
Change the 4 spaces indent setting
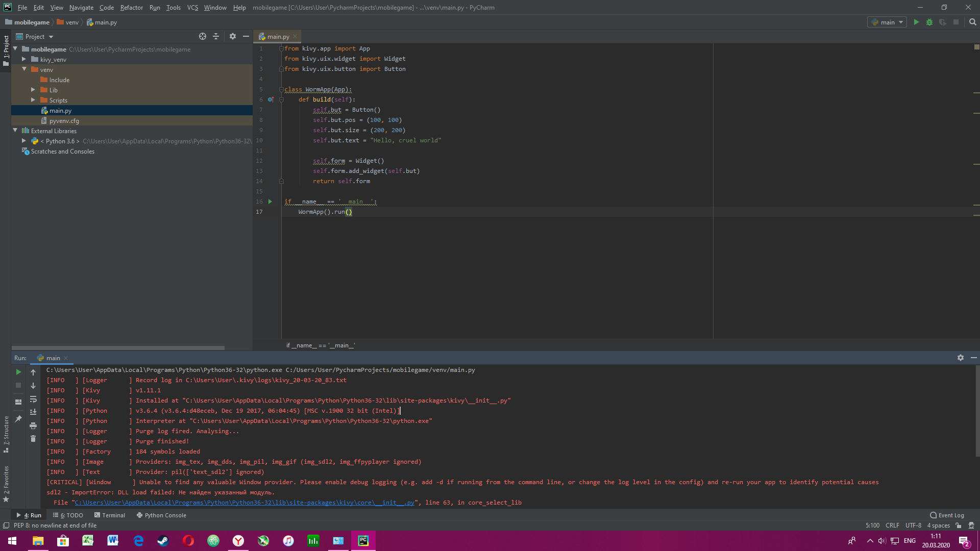[938, 525]
